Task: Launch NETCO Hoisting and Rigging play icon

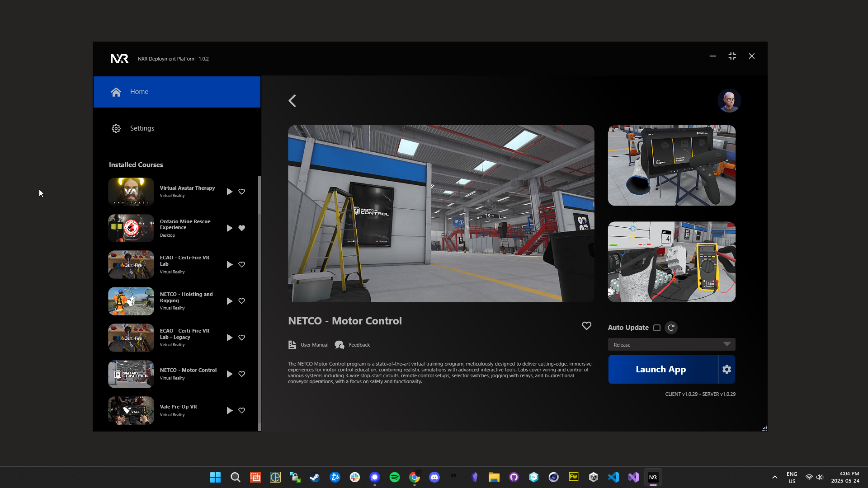Action: (229, 301)
